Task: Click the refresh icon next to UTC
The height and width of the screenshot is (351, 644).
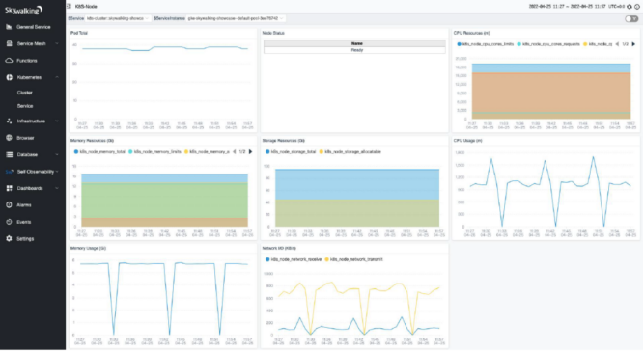Action: click(630, 7)
